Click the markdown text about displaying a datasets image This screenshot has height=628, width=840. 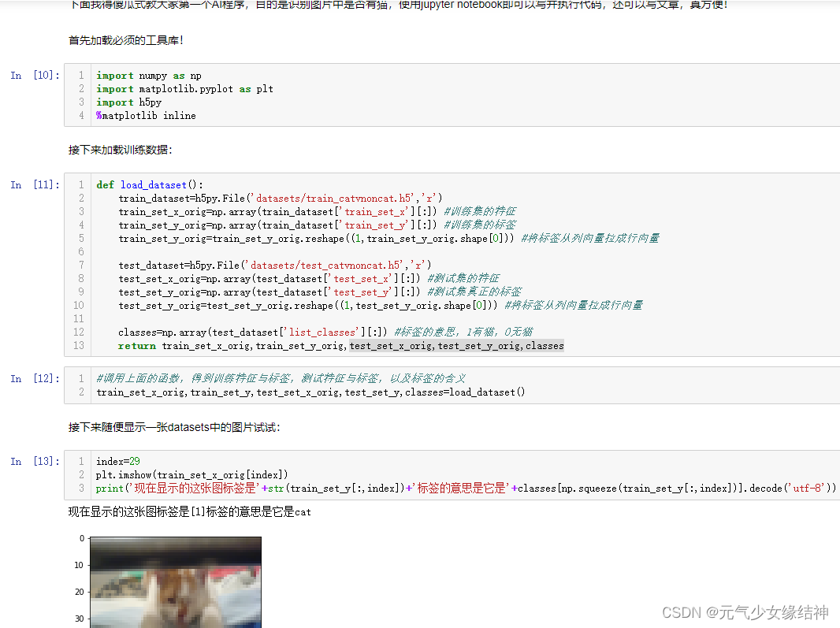tap(174, 427)
